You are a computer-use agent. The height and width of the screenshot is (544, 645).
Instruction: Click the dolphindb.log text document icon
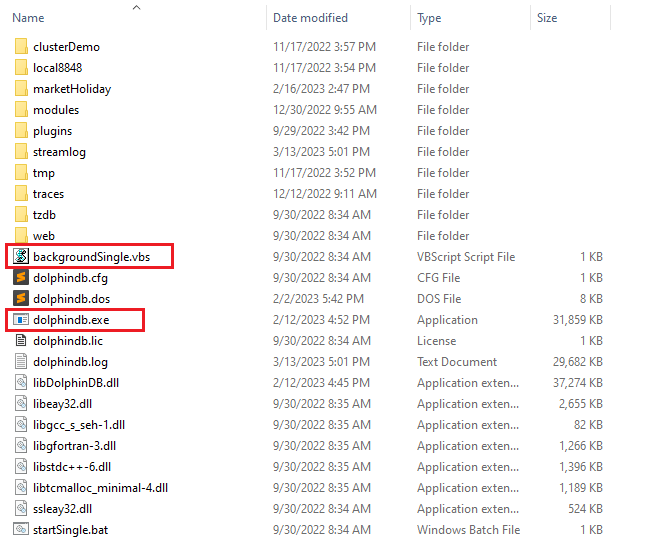[x=21, y=362]
